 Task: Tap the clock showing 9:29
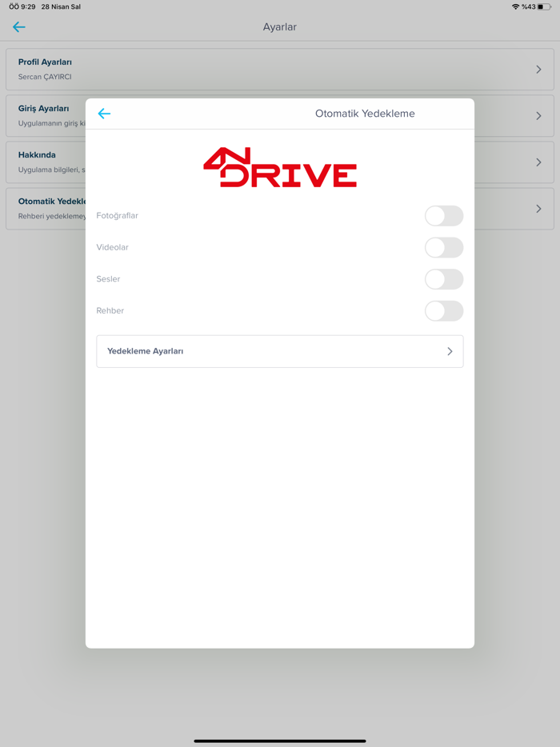tap(22, 6)
